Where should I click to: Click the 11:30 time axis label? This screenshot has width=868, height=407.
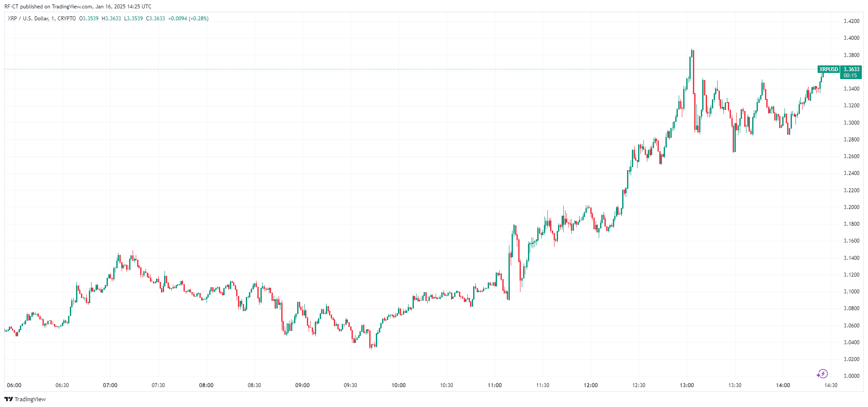coord(543,385)
